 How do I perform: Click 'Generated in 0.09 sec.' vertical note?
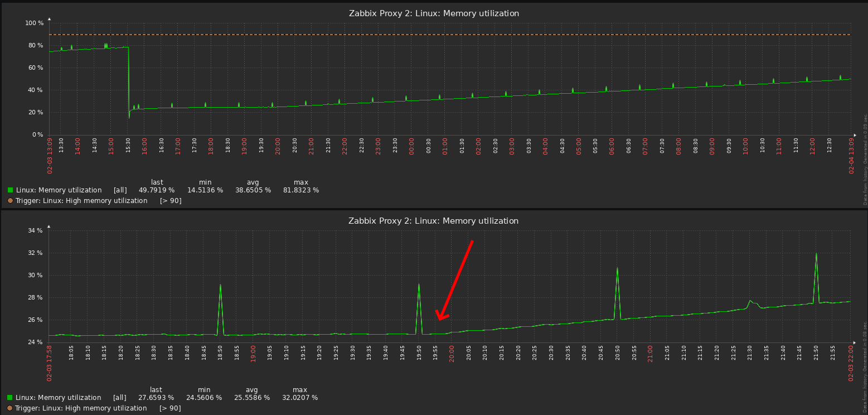pos(865,140)
